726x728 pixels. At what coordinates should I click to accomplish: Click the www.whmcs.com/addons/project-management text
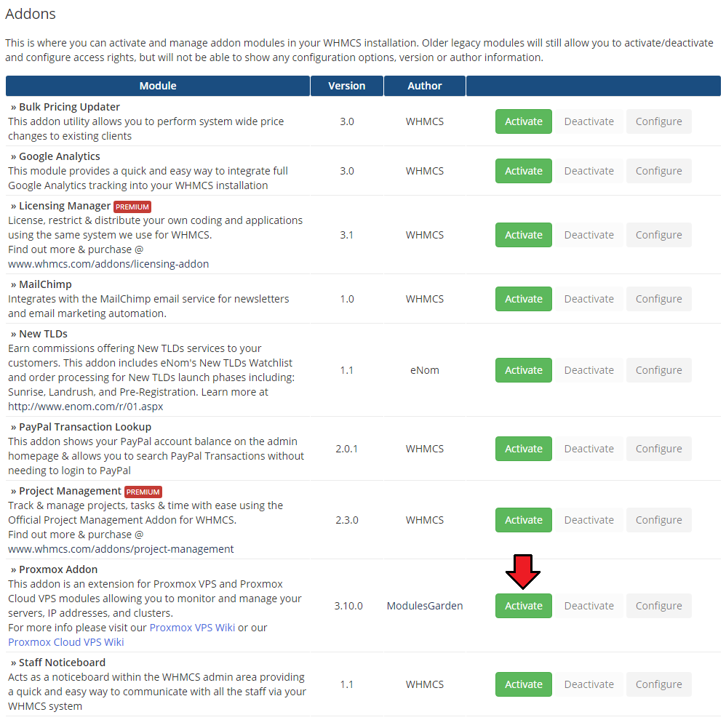click(121, 549)
